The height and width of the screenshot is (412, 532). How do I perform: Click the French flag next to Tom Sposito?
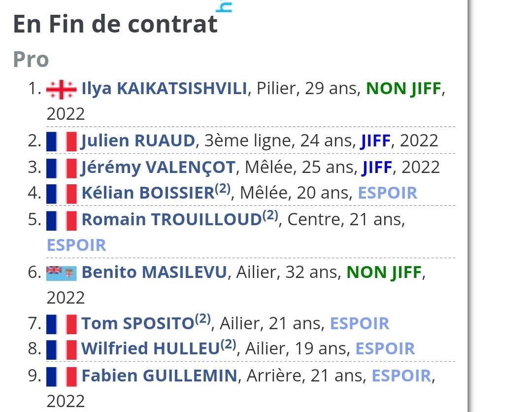[x=62, y=324]
